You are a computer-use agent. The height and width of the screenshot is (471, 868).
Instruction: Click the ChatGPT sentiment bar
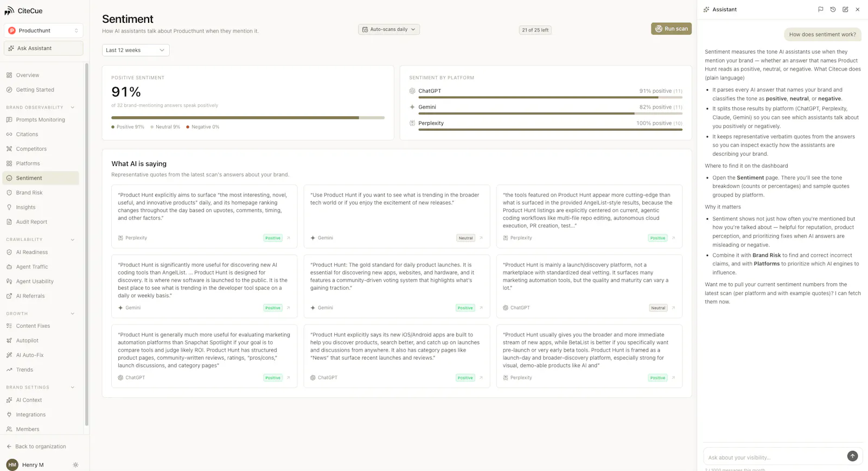(x=550, y=98)
